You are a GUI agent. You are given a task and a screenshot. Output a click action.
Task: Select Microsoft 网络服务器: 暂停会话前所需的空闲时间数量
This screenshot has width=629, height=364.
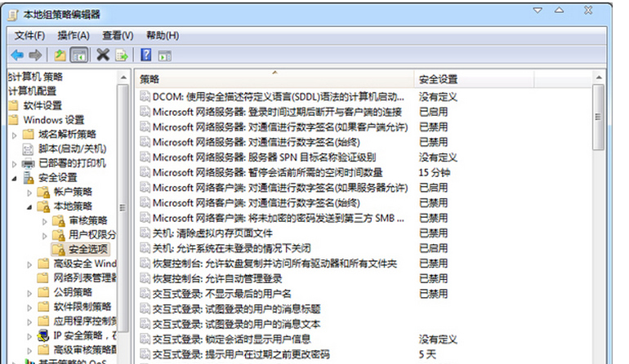(x=267, y=172)
